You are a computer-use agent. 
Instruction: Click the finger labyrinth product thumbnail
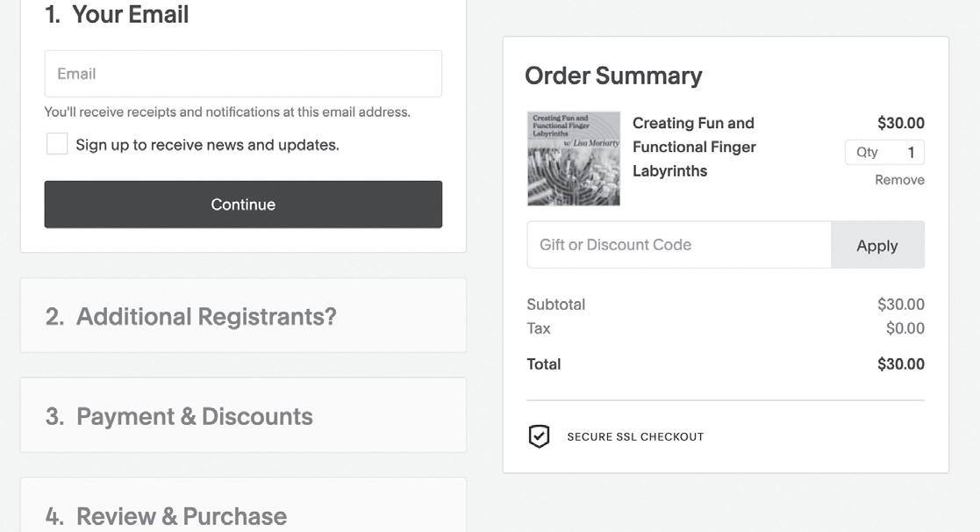[574, 159]
